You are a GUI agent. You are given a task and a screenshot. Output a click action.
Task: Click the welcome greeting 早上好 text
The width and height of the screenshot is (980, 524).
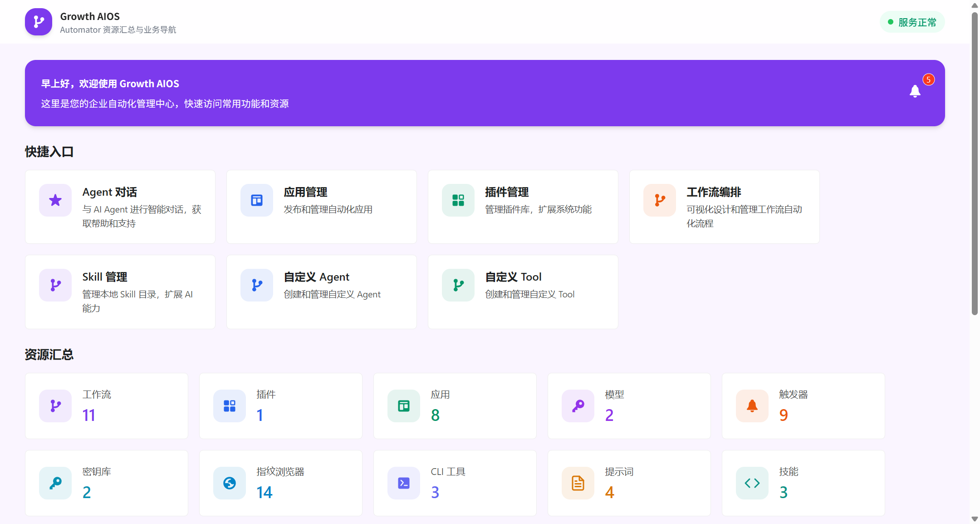coord(110,84)
